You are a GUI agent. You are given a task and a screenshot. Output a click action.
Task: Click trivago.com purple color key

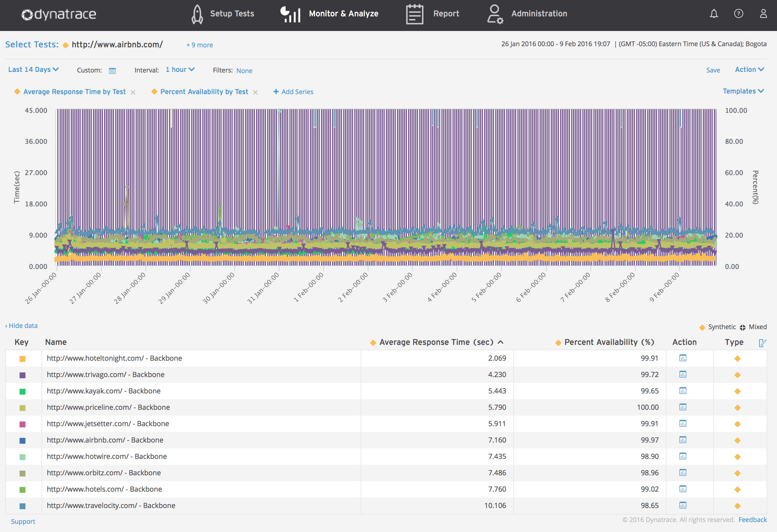tap(23, 375)
